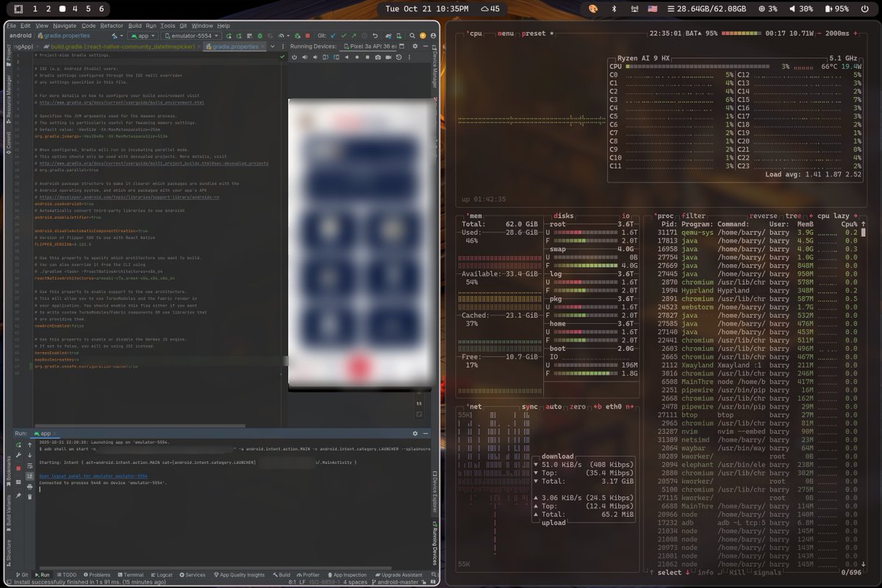Toggle btop net sync option
Screen dimensions: 882x588
coord(530,406)
